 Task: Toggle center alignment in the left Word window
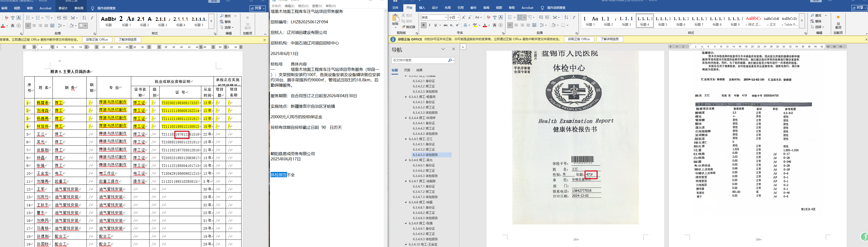tap(34, 26)
